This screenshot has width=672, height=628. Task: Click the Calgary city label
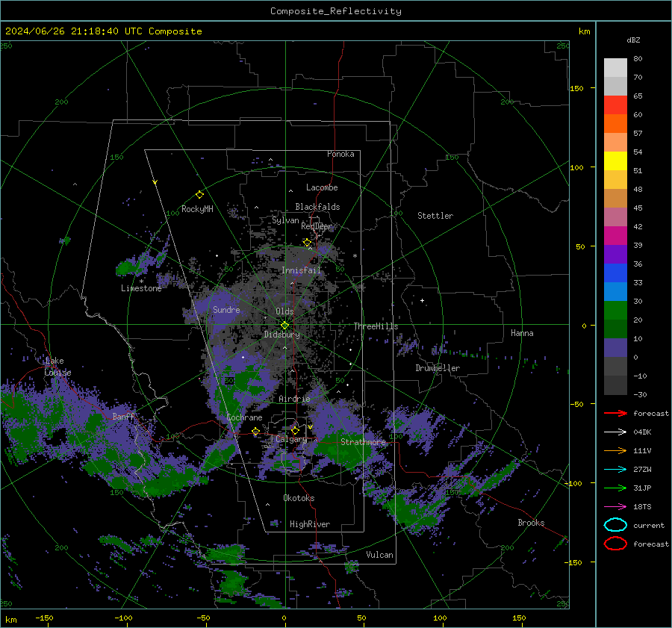(291, 439)
